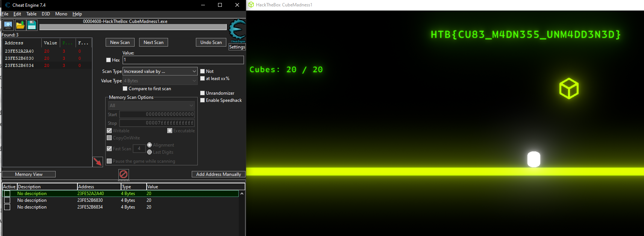Activate the 23FE52A2A40 address entry checkbox

click(x=7, y=194)
